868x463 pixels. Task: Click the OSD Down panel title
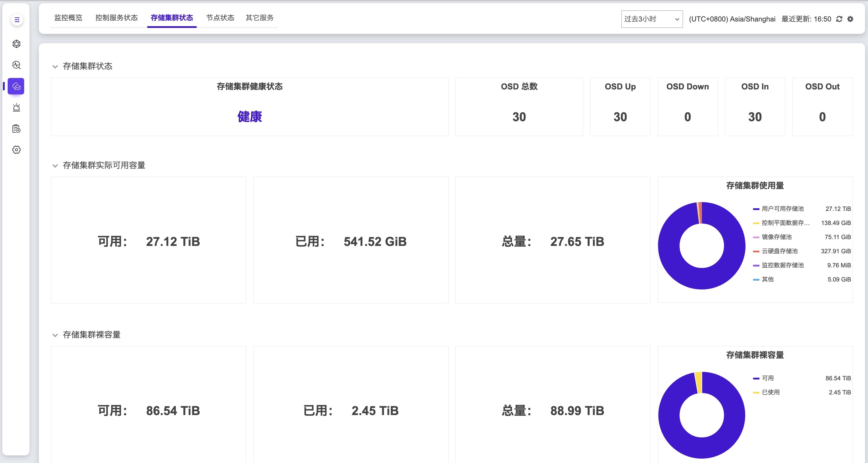(x=688, y=86)
